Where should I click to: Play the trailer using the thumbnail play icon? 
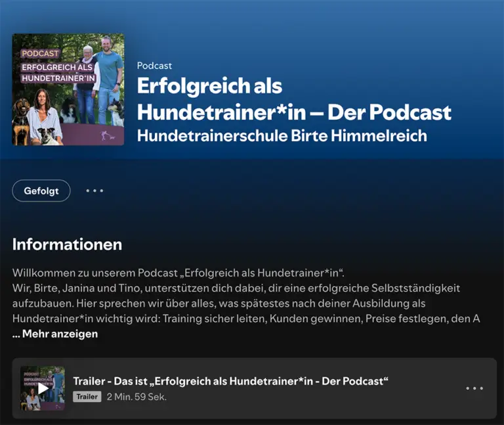pyautogui.click(x=43, y=388)
